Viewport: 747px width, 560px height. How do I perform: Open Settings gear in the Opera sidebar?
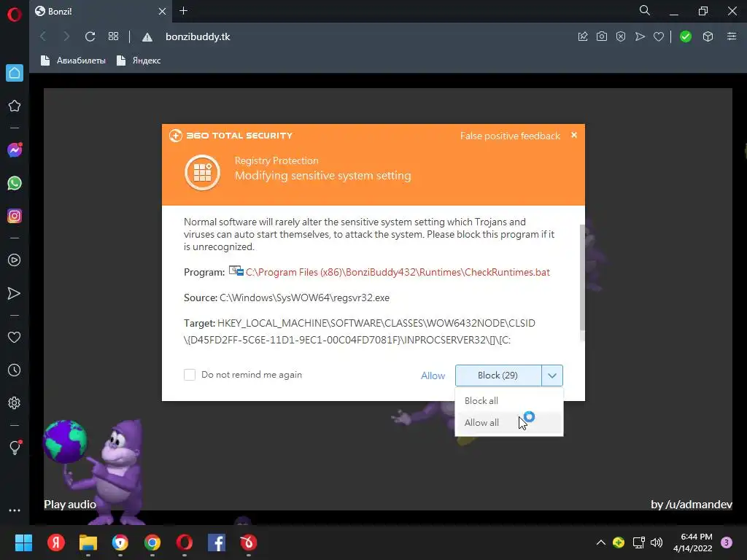coord(15,402)
